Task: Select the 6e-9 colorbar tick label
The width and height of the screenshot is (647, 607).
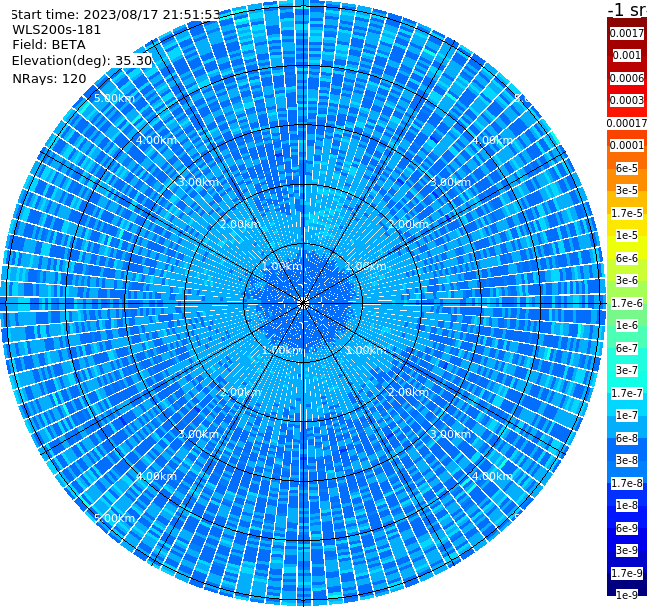Action: coord(627,528)
